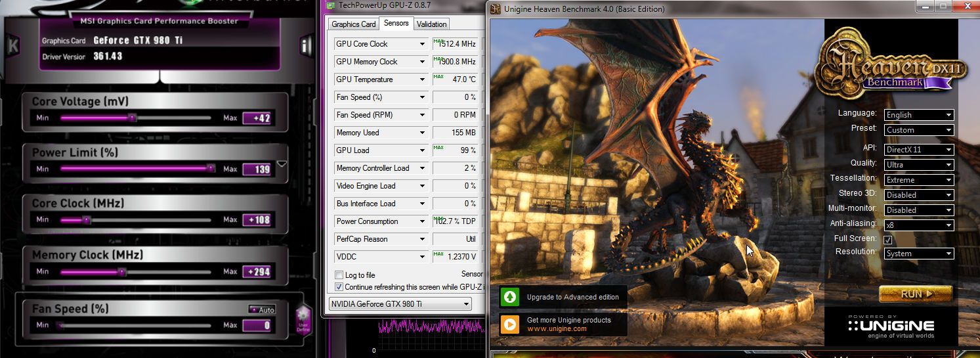Open GPU Memory Clock sensor dropdown
980x358 pixels.
pyautogui.click(x=423, y=62)
